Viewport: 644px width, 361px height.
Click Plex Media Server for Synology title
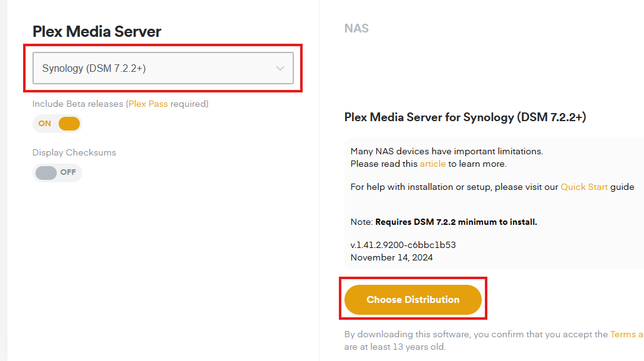coord(465,117)
